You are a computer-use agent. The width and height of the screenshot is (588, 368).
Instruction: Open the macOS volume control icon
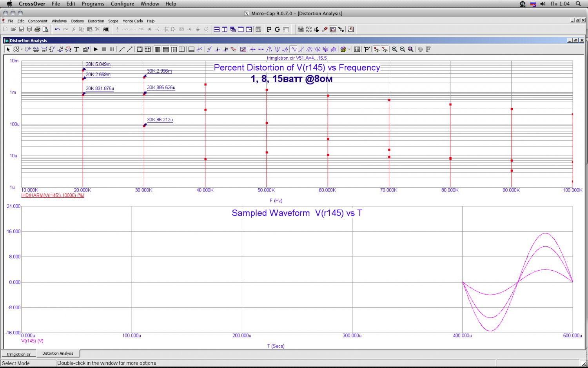pos(543,4)
